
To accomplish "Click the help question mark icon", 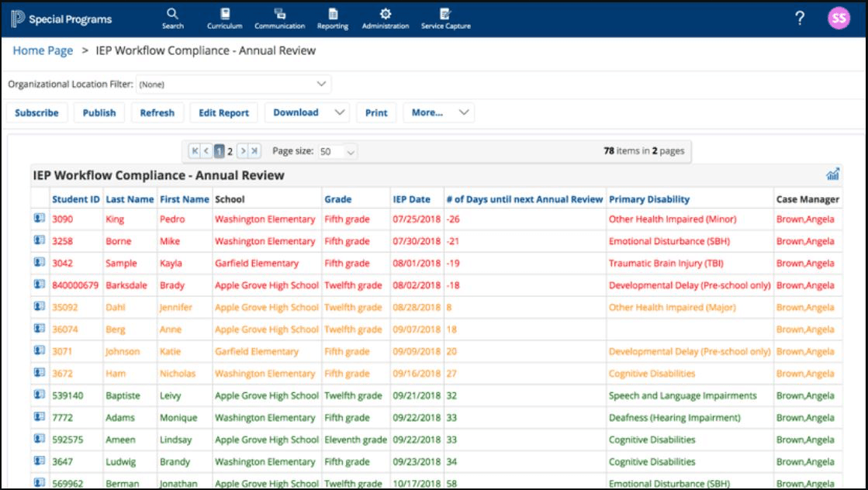I will (800, 19).
